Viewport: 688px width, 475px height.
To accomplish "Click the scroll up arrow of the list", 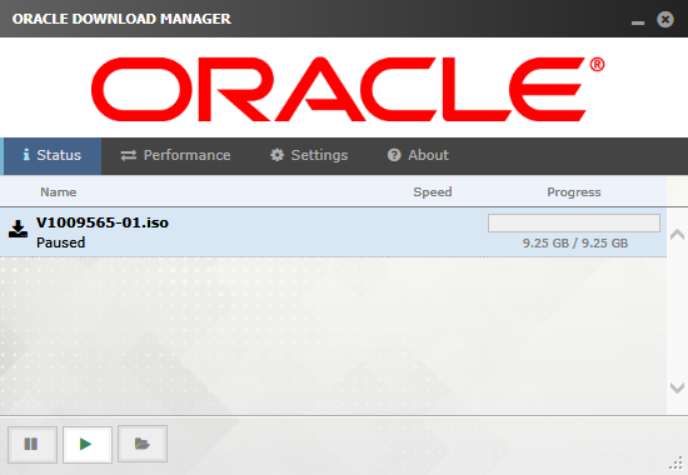I will 677,235.
